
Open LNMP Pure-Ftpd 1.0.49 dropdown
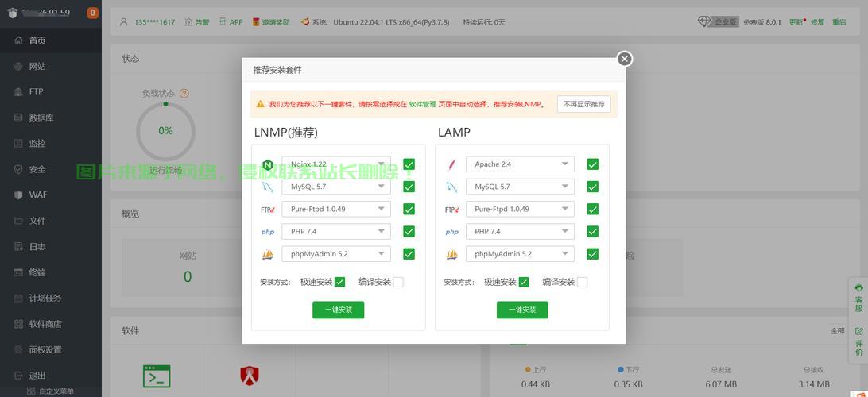point(336,209)
